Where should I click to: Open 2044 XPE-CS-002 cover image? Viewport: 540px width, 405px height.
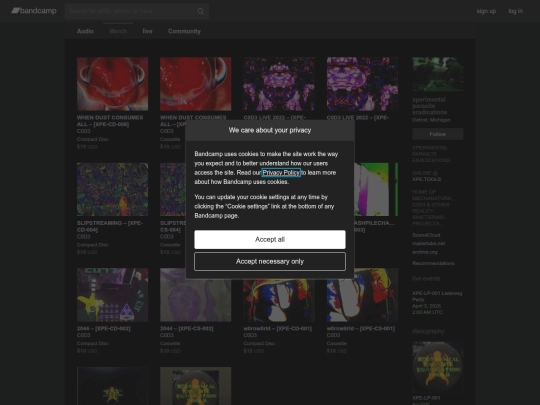pos(195,295)
